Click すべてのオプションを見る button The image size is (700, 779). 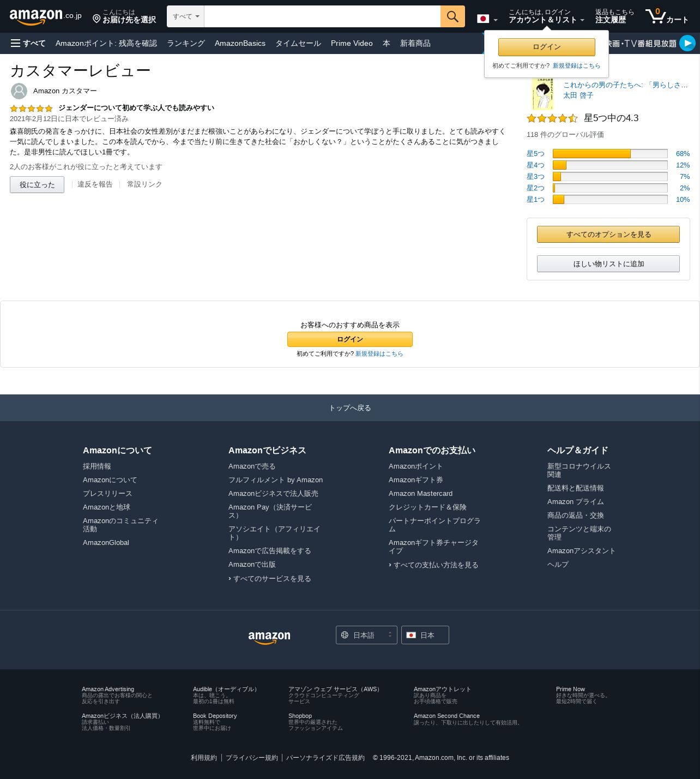point(608,234)
